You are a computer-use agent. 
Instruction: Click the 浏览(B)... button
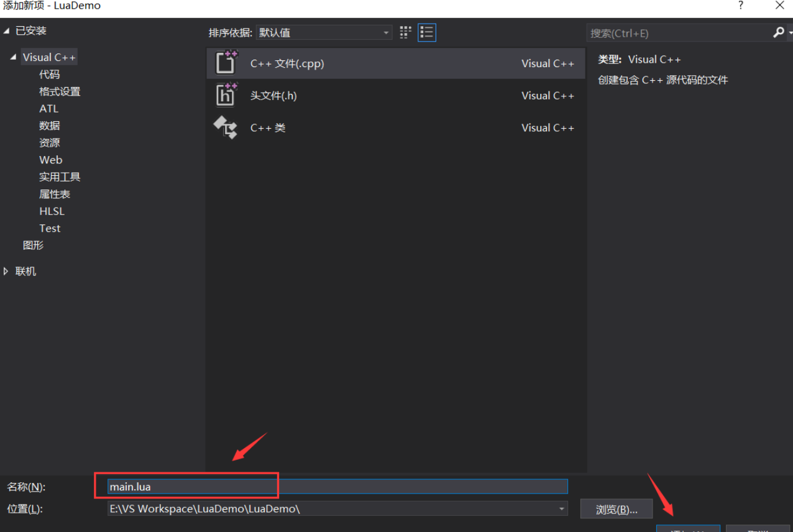(616, 508)
